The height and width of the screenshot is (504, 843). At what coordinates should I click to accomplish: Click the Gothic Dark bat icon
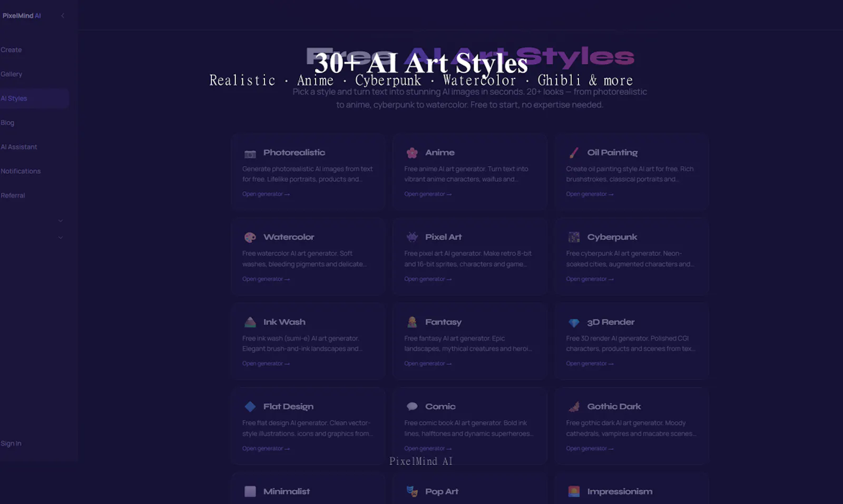[x=574, y=407]
